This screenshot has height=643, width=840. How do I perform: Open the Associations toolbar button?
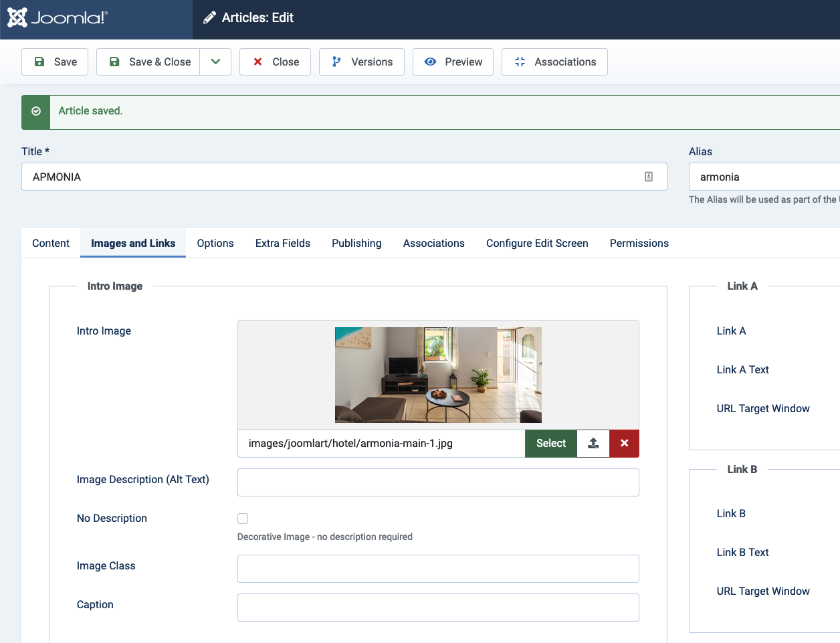[x=554, y=62]
